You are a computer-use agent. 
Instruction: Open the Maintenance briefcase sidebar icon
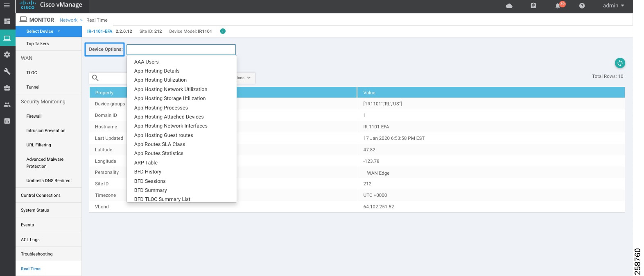tap(7, 88)
